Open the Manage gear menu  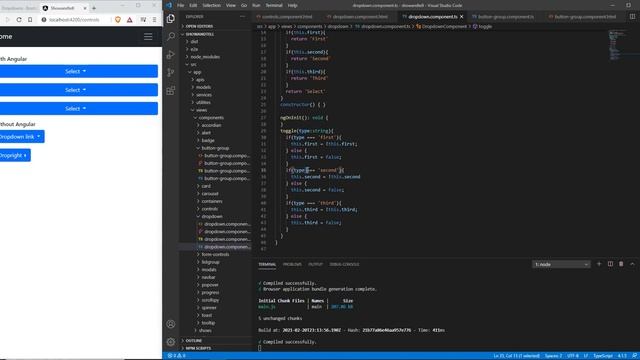click(171, 342)
